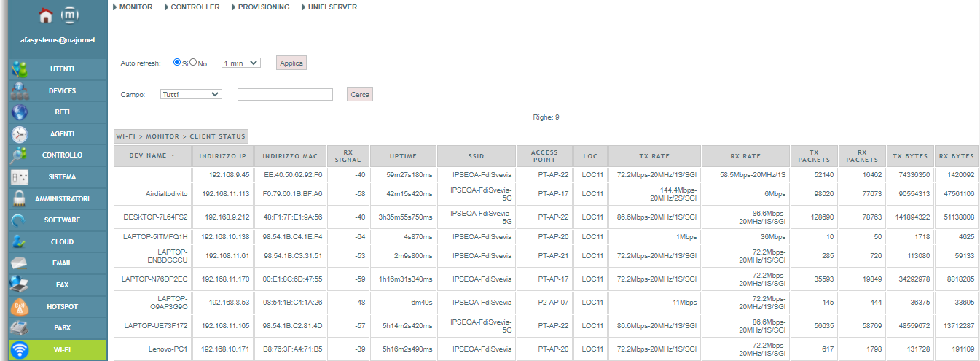Sort by TX Bytes column header

910,156
